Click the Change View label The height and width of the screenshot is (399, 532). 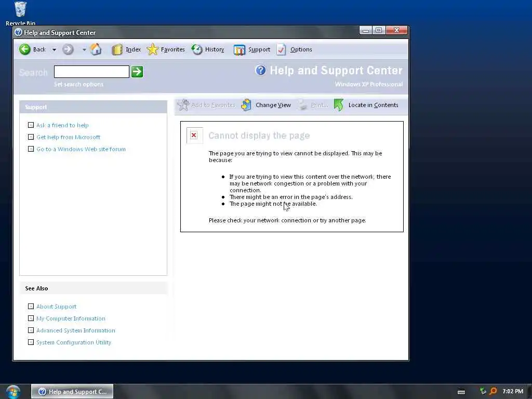click(x=273, y=105)
